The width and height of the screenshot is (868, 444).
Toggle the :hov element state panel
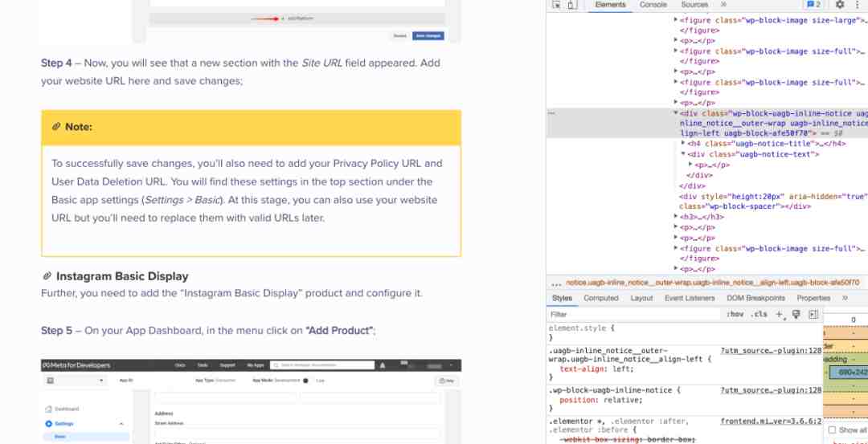coord(735,314)
